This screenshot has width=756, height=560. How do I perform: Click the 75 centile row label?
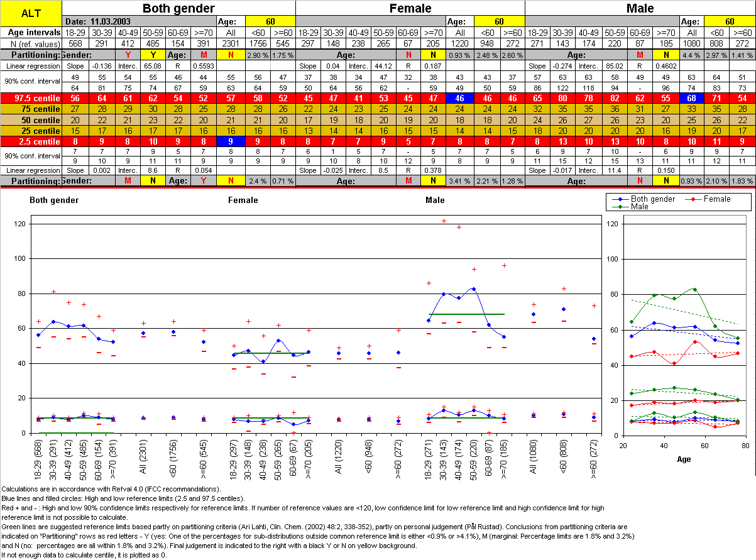(31, 109)
